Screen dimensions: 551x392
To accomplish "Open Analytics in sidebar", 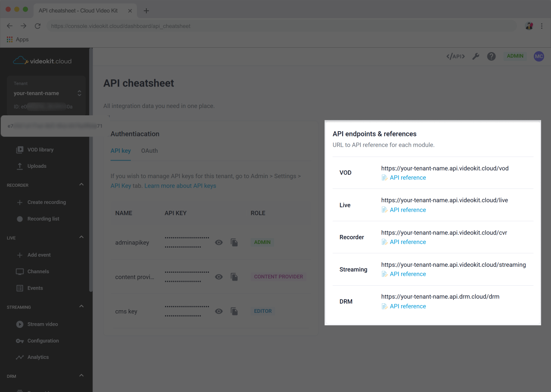I will (x=38, y=357).
